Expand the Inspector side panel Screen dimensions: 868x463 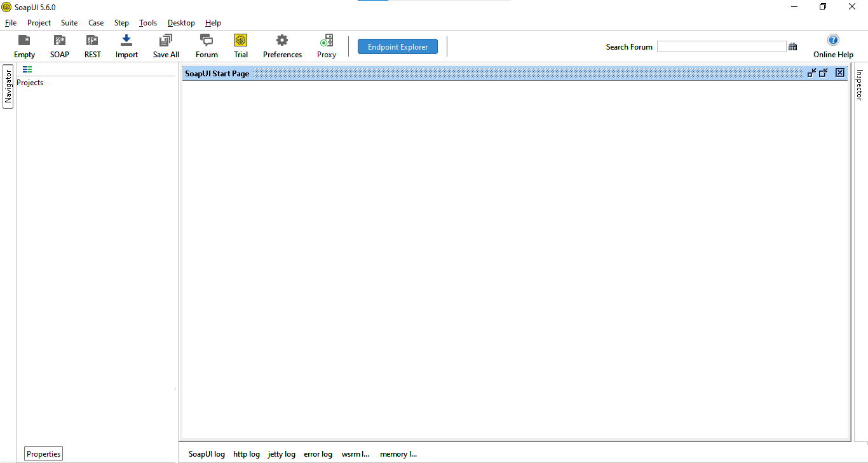(860, 85)
